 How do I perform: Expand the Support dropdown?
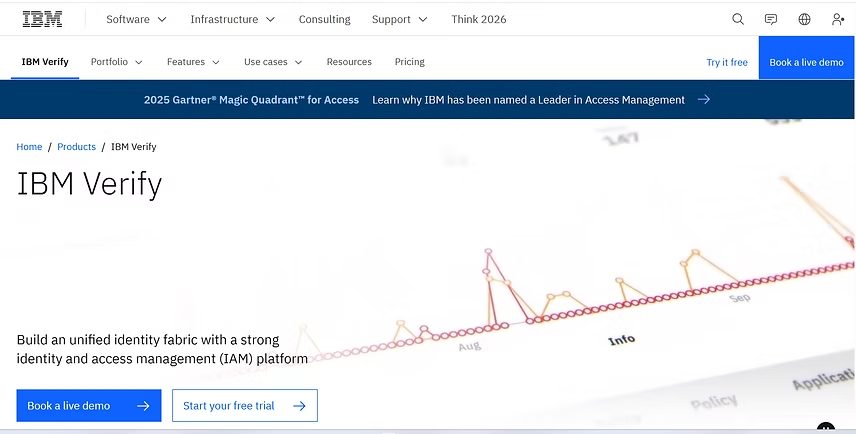click(x=400, y=19)
